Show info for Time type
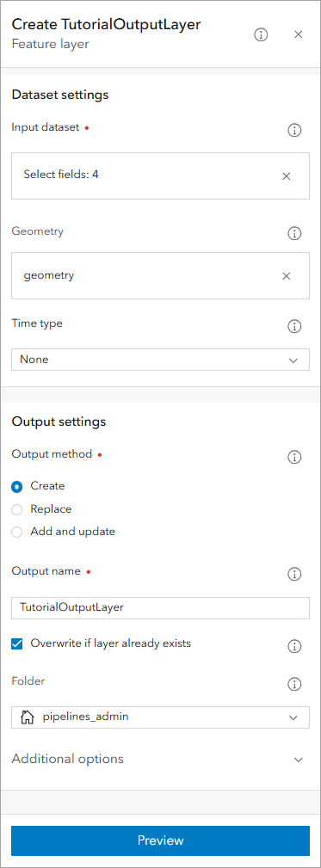The width and height of the screenshot is (321, 868). pyautogui.click(x=295, y=327)
